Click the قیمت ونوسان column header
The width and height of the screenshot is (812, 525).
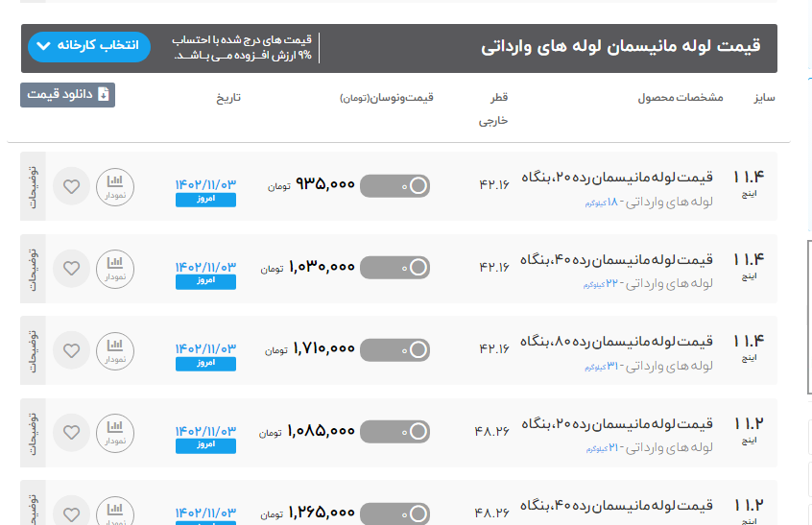click(387, 98)
